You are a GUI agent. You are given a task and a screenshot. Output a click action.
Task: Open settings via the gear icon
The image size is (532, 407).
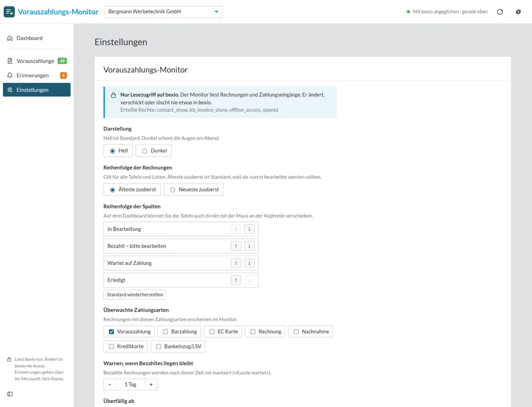click(518, 12)
